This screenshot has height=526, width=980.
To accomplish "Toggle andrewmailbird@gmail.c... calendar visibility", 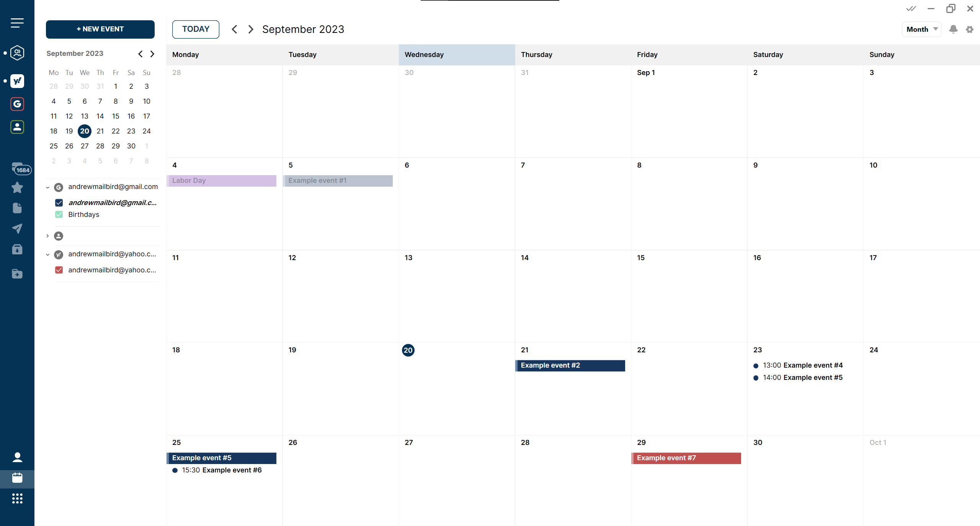I will (x=59, y=203).
